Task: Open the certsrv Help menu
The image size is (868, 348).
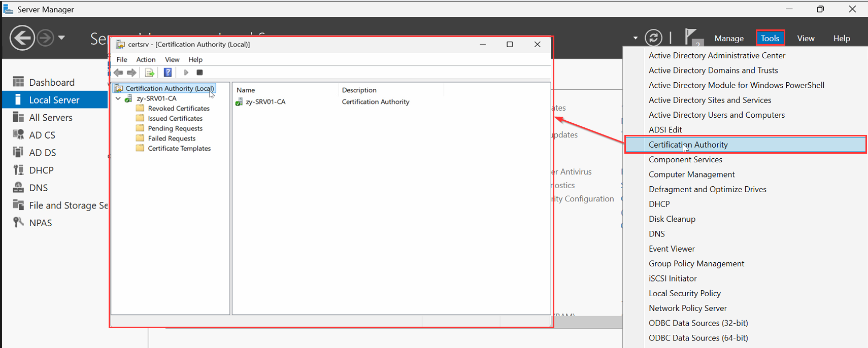Action: pos(195,59)
